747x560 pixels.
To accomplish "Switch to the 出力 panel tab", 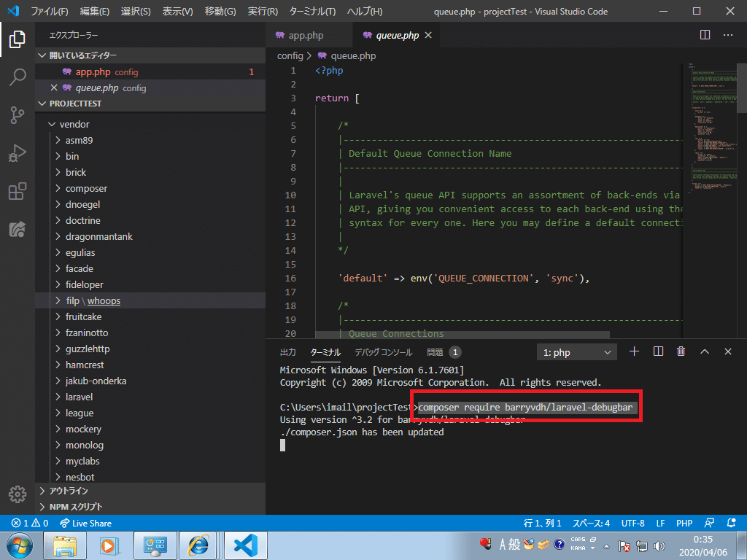I will (x=287, y=352).
